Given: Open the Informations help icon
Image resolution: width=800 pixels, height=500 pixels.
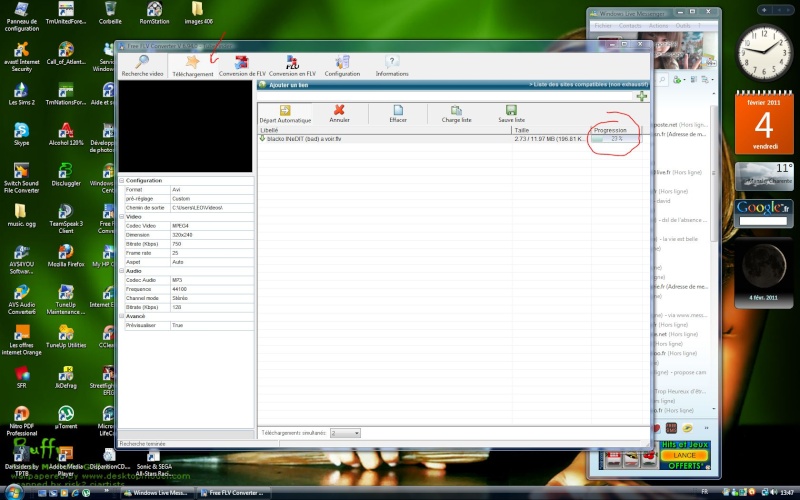Looking at the screenshot, I should pos(392,66).
